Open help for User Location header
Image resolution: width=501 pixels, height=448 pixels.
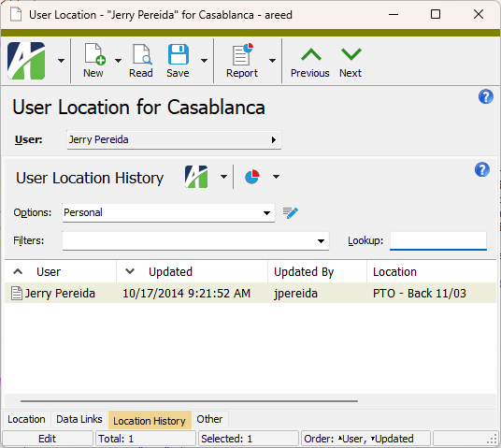[x=486, y=96]
